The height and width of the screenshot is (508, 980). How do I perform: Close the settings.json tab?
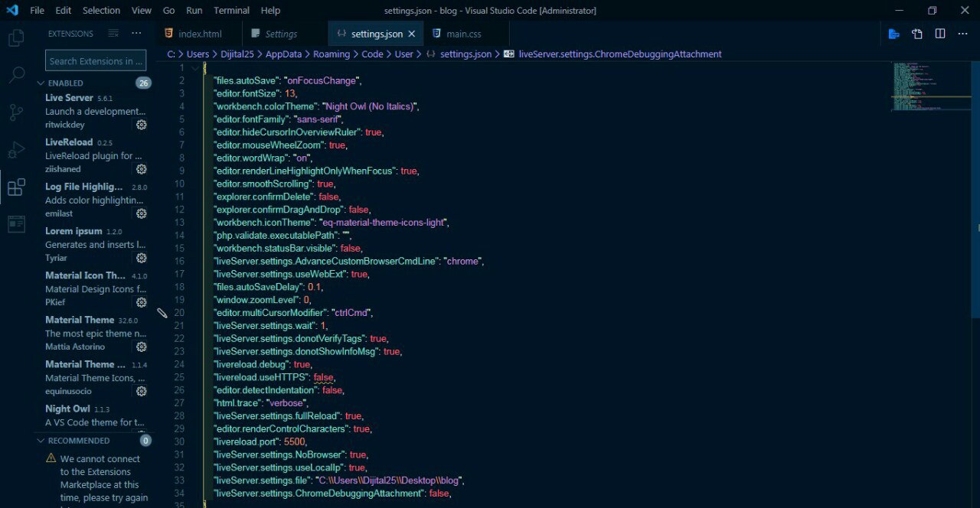coord(412,34)
